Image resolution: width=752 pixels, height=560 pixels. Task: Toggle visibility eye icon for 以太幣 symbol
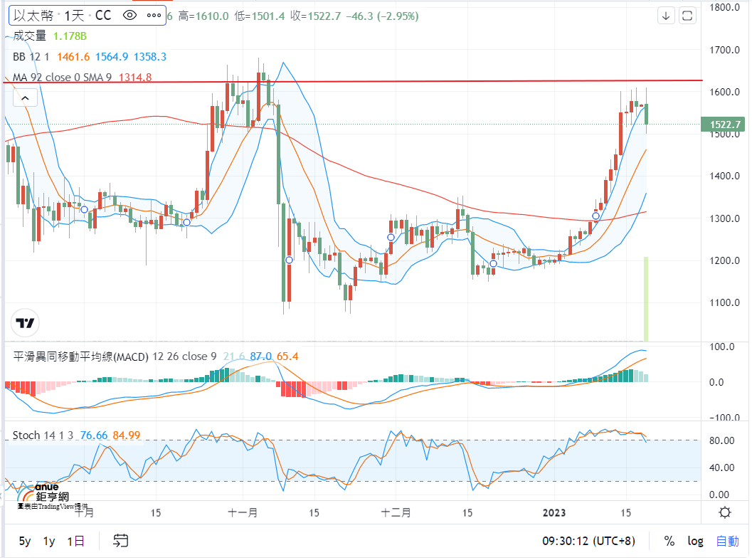pyautogui.click(x=129, y=15)
